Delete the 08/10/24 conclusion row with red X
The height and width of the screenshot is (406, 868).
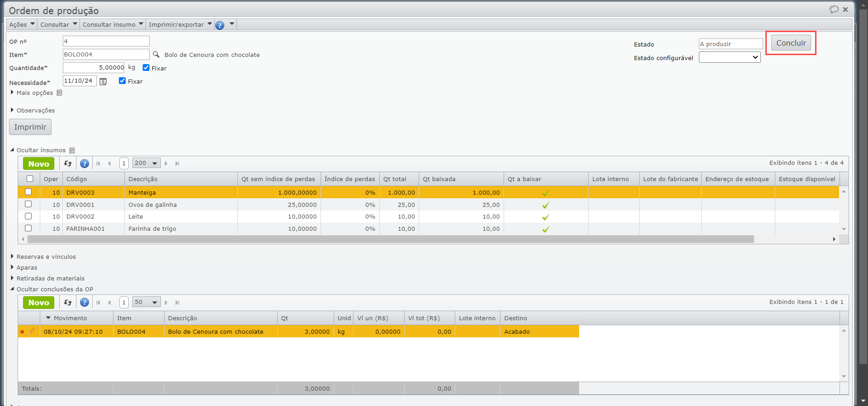(22, 332)
